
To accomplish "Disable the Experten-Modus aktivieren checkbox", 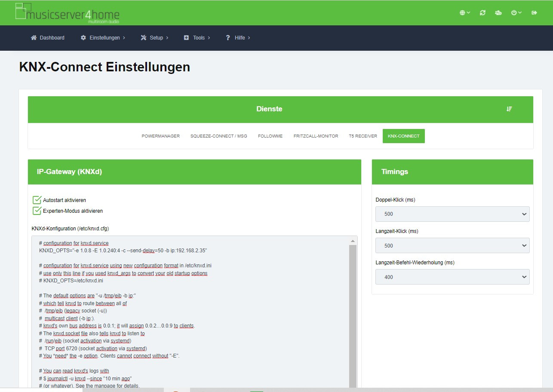I will [x=37, y=211].
